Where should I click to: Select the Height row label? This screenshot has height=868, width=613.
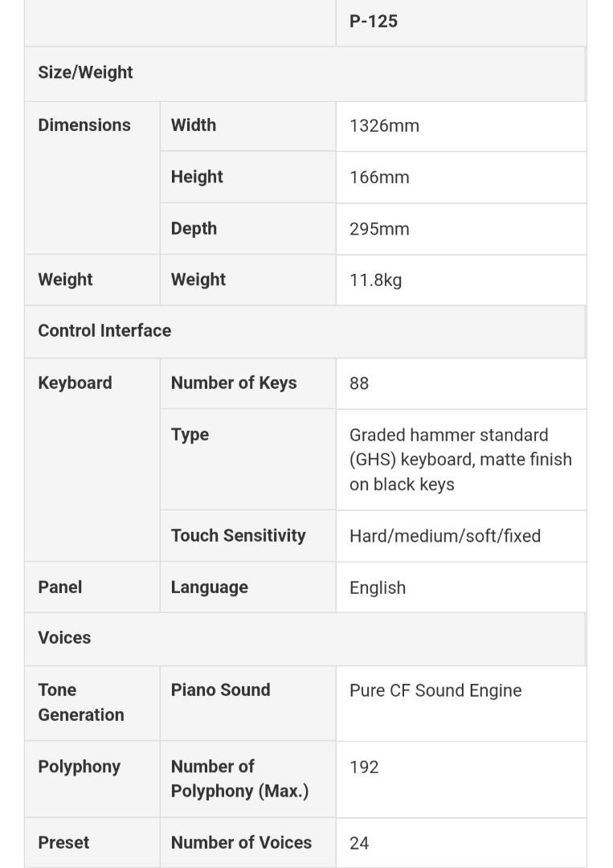[x=197, y=177]
